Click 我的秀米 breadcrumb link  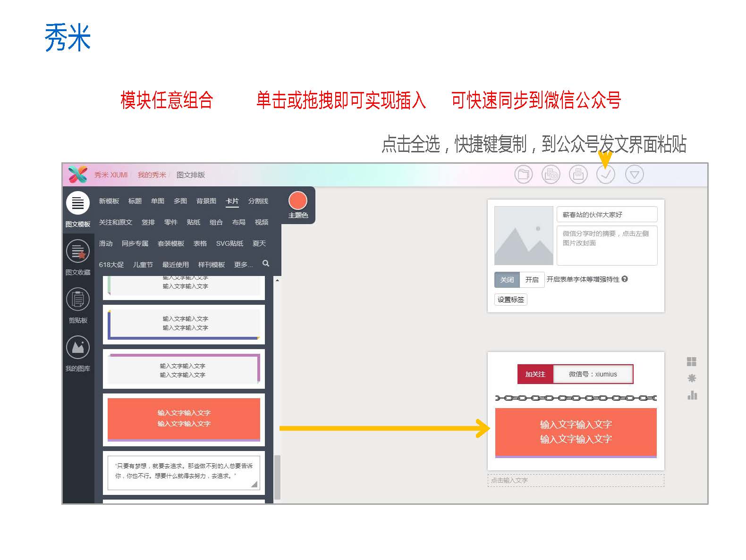click(x=152, y=175)
